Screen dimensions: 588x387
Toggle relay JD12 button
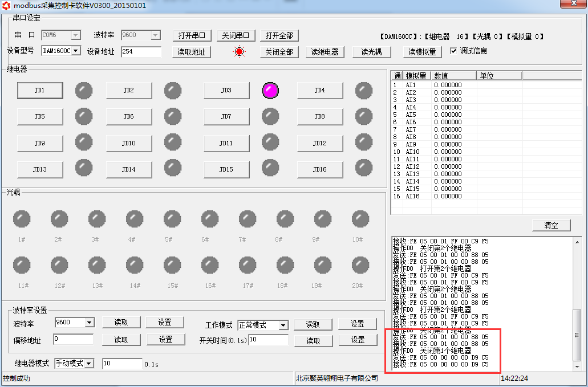click(319, 143)
